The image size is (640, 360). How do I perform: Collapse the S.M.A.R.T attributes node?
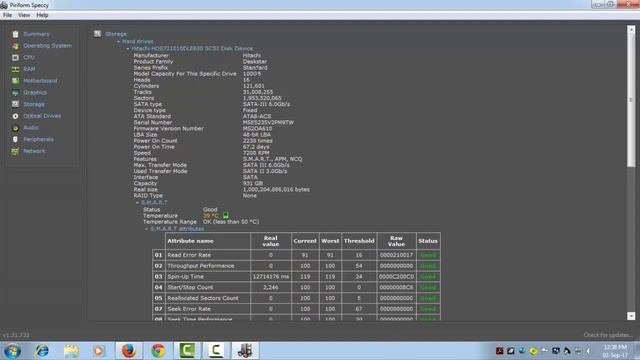[147, 229]
